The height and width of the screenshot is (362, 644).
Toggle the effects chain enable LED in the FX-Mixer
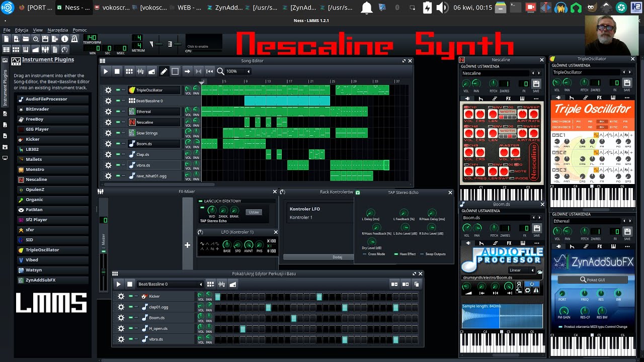(x=201, y=201)
